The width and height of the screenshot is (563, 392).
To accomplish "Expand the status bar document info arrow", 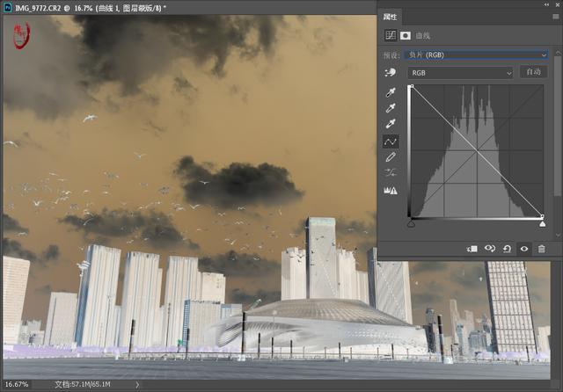I will [137, 385].
